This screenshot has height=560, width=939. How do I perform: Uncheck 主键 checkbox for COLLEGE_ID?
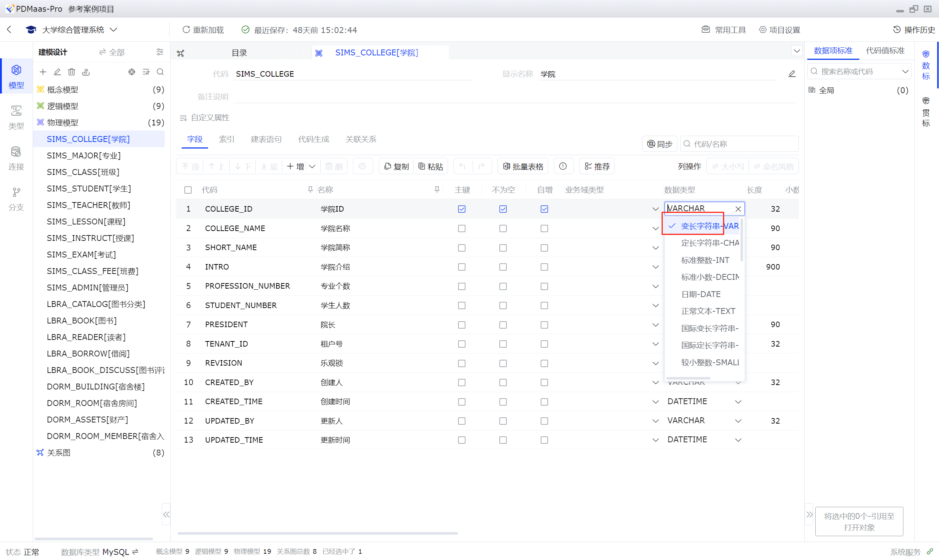click(x=461, y=209)
